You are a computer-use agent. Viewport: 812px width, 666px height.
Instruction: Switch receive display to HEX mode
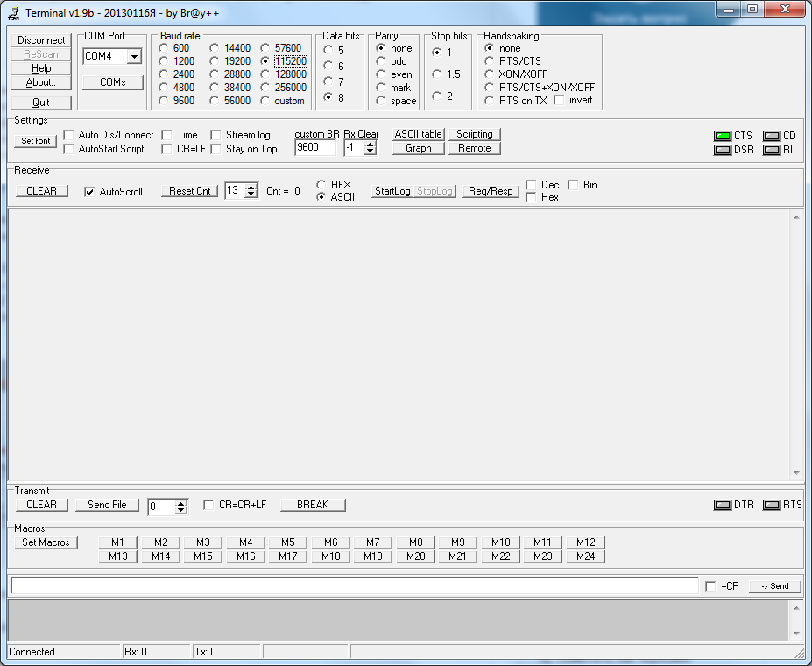click(321, 185)
